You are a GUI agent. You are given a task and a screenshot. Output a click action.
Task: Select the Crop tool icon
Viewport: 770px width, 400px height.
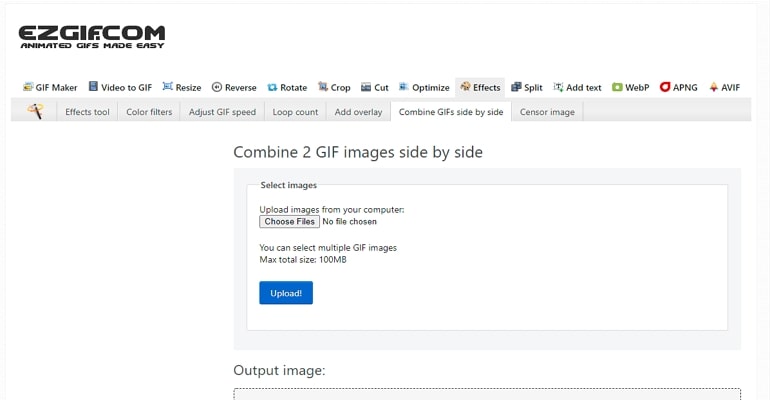point(323,86)
